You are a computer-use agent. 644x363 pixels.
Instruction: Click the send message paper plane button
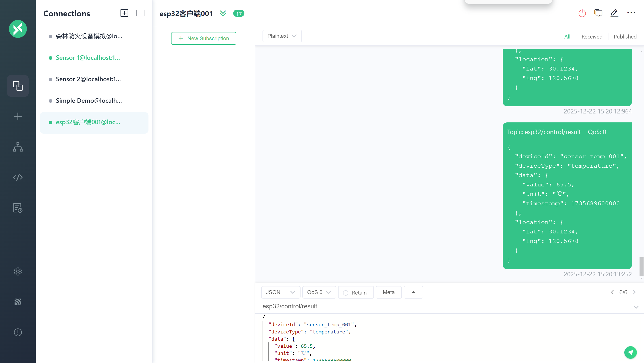630,352
